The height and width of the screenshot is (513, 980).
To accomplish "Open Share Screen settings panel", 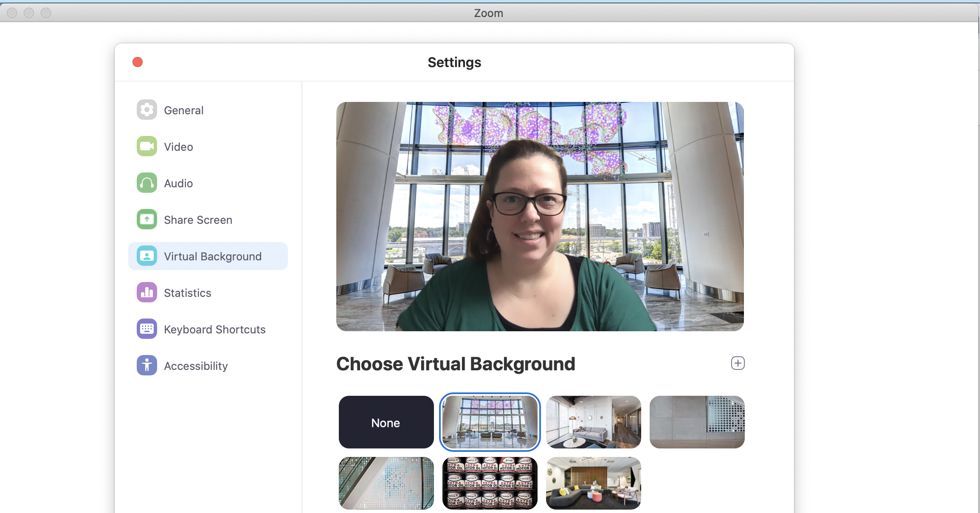I will pyautogui.click(x=197, y=220).
